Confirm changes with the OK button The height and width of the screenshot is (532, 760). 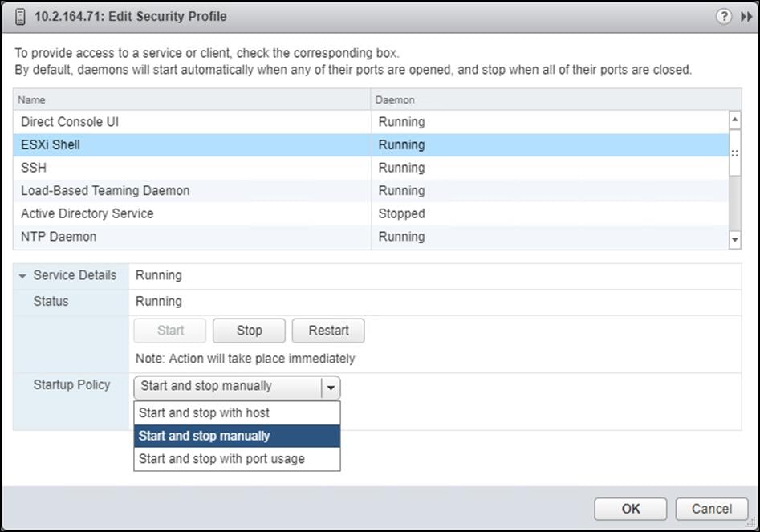tap(629, 509)
